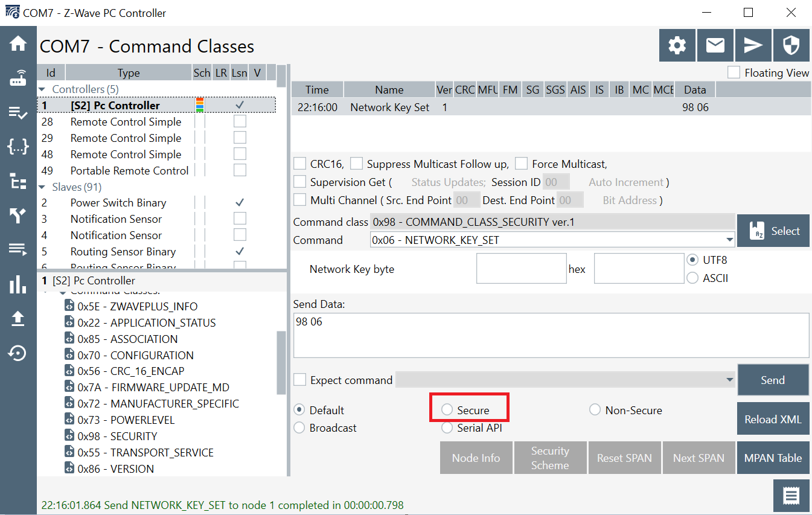Open the Command dropdown NETWORK_KEY_SET
812x515 pixels.
pyautogui.click(x=552, y=240)
